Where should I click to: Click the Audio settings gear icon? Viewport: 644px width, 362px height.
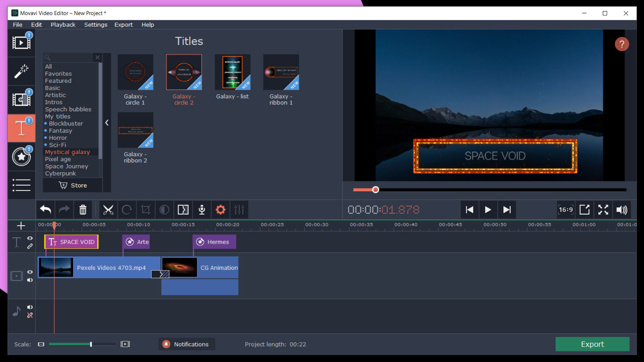[220, 209]
